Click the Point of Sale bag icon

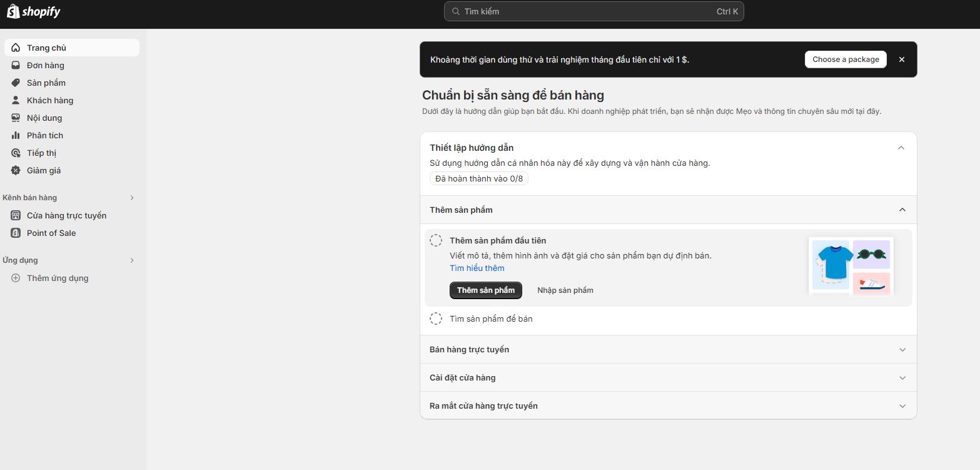tap(16, 233)
